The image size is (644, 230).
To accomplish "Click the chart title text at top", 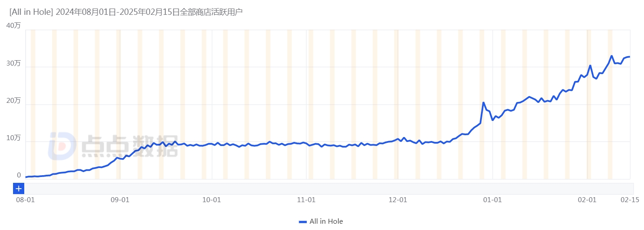I will 126,12.
